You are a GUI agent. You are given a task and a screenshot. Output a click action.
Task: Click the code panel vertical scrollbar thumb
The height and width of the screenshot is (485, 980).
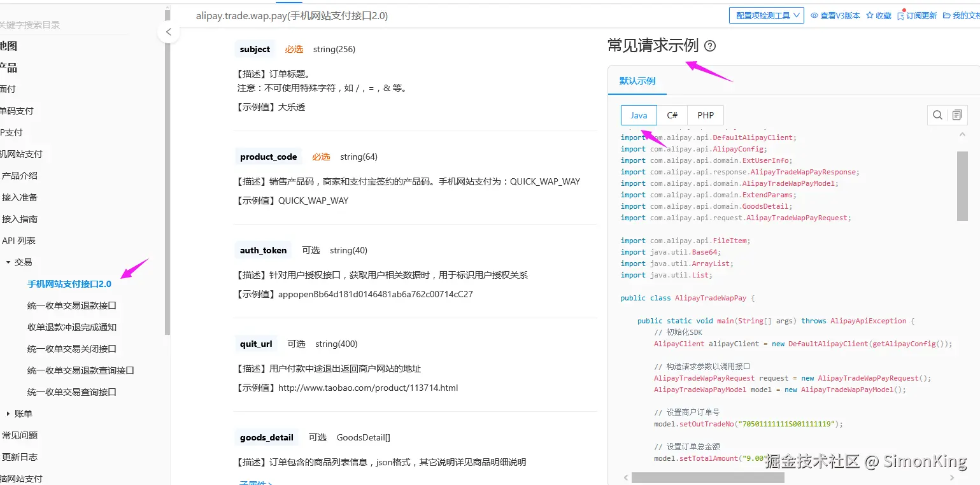pyautogui.click(x=962, y=186)
